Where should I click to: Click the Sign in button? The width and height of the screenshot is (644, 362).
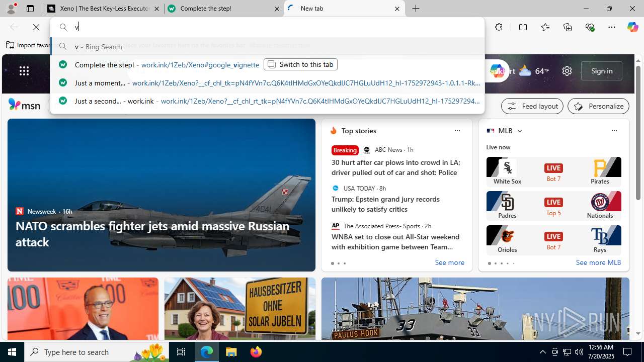pyautogui.click(x=602, y=71)
